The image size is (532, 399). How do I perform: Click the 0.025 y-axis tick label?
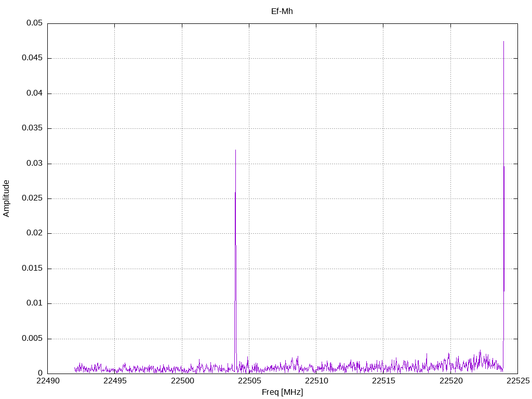pyautogui.click(x=32, y=198)
